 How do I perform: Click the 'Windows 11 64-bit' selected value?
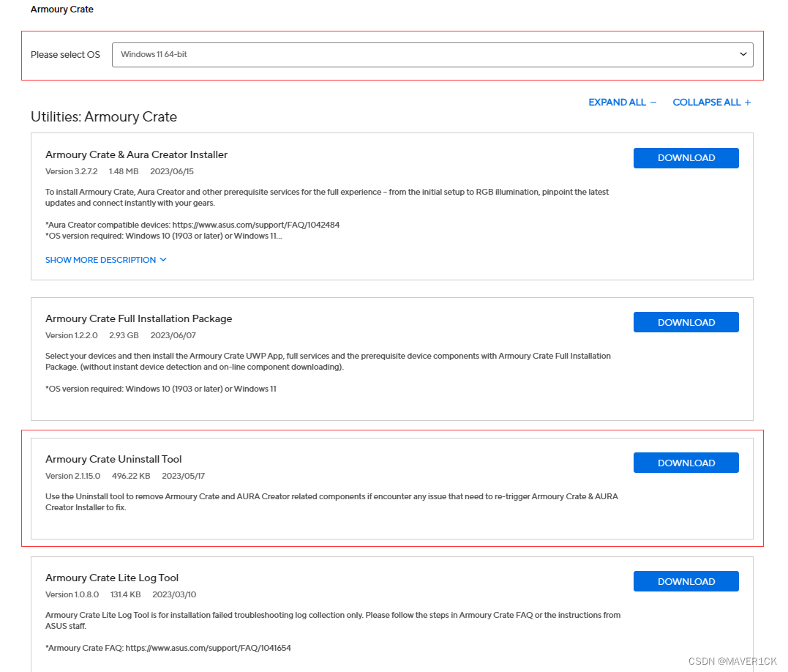tap(154, 54)
